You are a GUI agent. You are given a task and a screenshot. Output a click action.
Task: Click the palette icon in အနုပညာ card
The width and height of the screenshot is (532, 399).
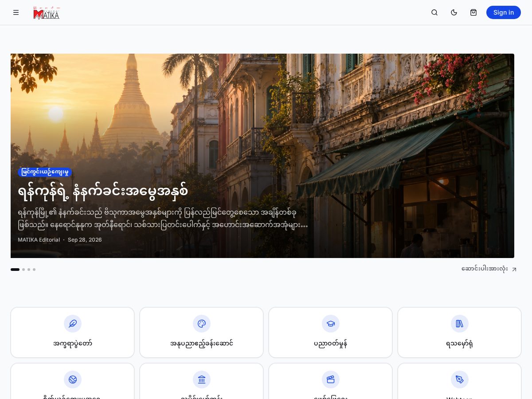(x=202, y=324)
